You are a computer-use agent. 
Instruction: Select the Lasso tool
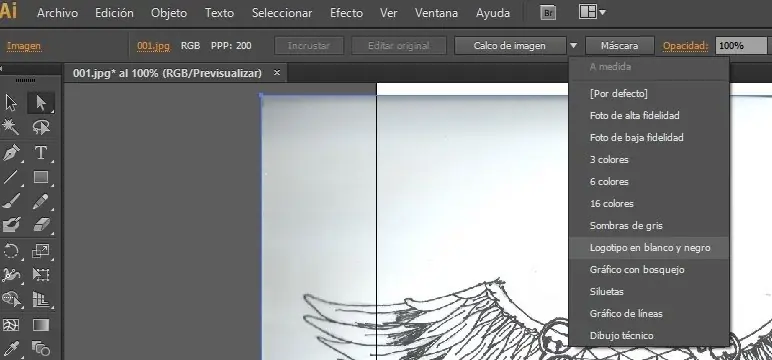41,127
